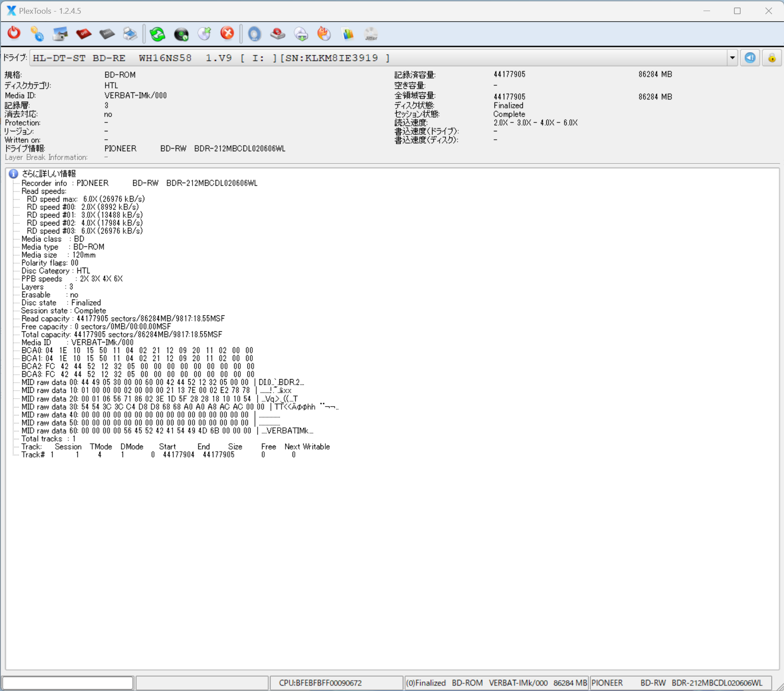The image size is (784, 691).
Task: Select the Total tracks 1 row
Action: (x=49, y=438)
